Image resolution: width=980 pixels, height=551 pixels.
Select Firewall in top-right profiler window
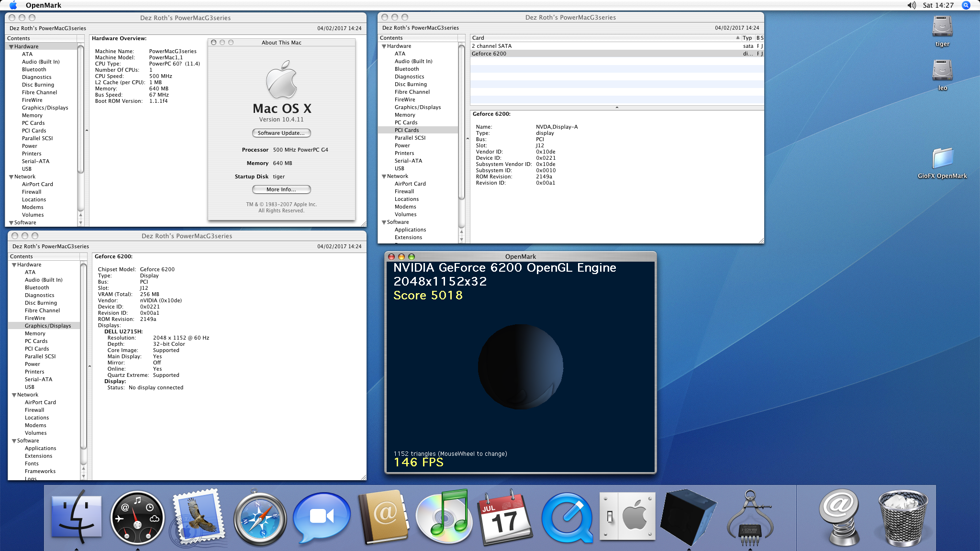coord(404,191)
